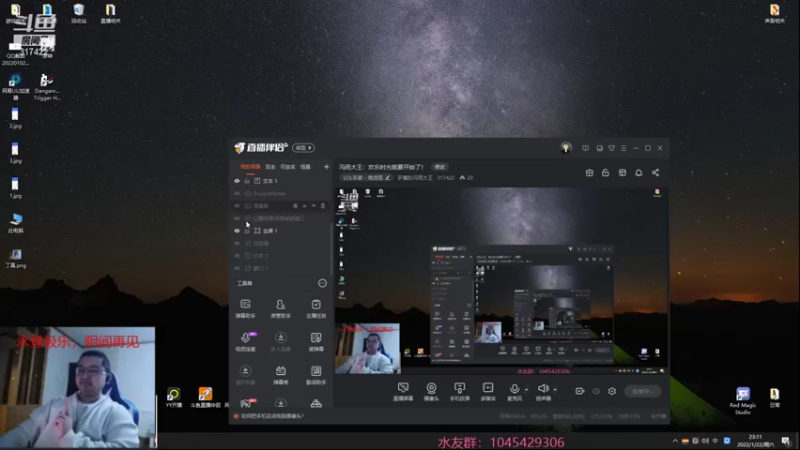Toggle visibility eye of 窗口 1 source
Image resolution: width=800 pixels, height=450 pixels.
pos(237,268)
